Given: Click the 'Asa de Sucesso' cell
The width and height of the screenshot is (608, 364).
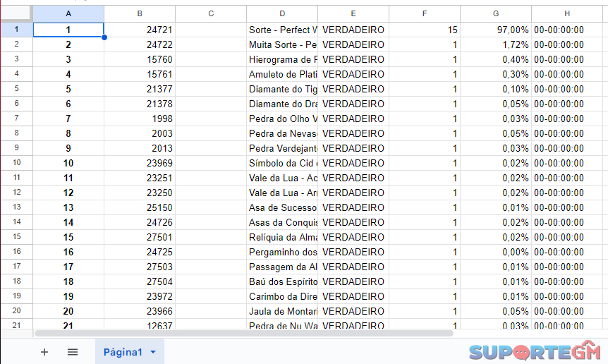Looking at the screenshot, I should tap(282, 207).
